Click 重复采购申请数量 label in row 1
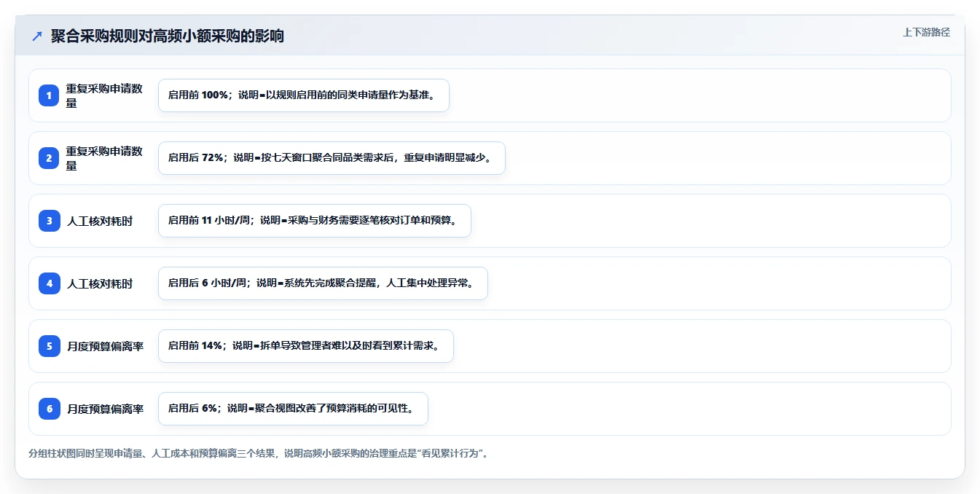Screen dimensions: 980x494 (105, 95)
